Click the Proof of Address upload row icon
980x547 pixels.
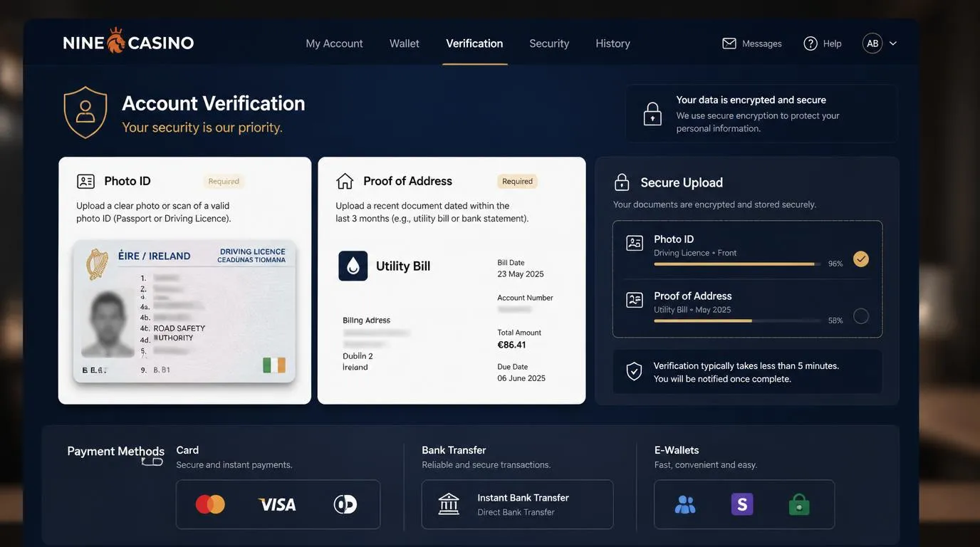point(635,300)
